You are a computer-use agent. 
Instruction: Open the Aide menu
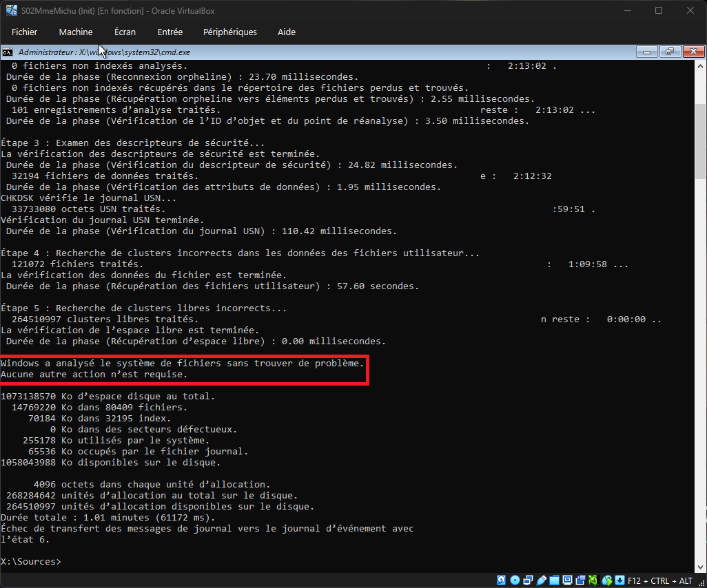(286, 32)
